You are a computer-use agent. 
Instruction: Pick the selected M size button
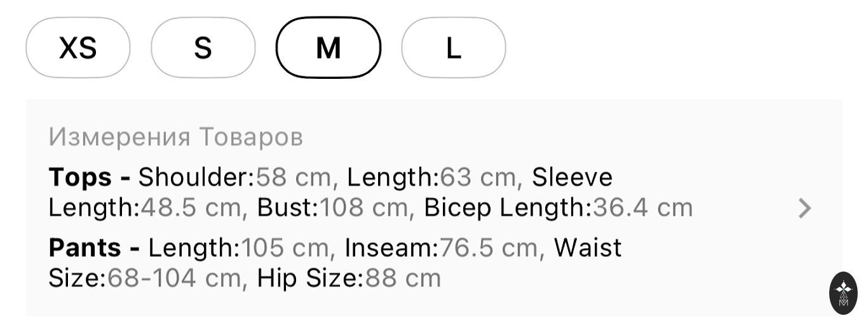click(x=328, y=48)
